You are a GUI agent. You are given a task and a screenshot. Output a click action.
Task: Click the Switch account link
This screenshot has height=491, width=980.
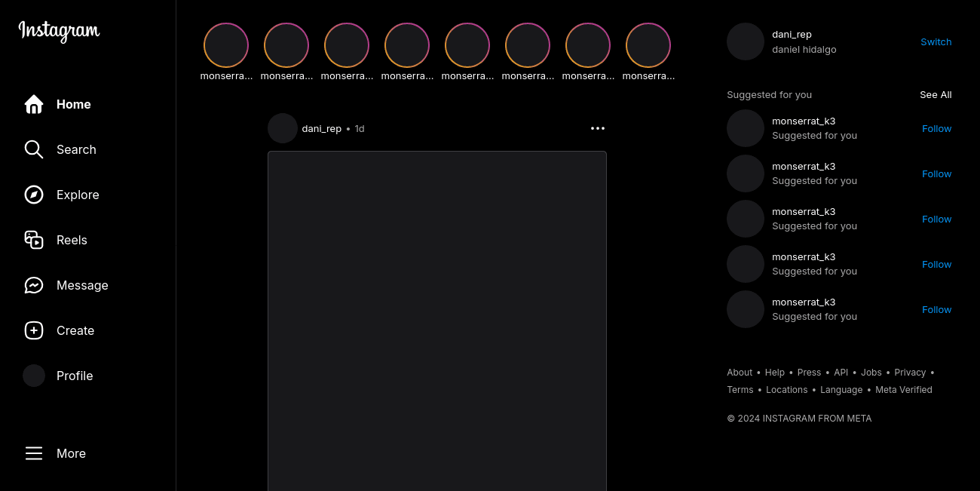coord(936,41)
